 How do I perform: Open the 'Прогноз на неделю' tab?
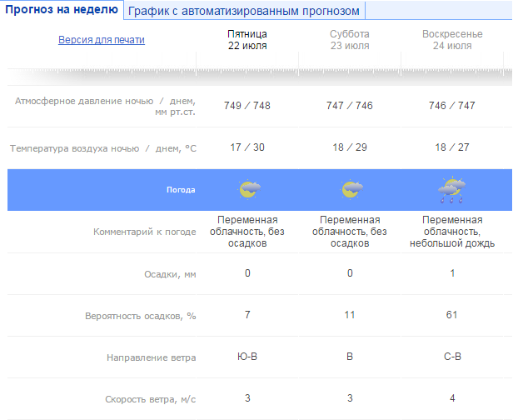[x=62, y=10]
